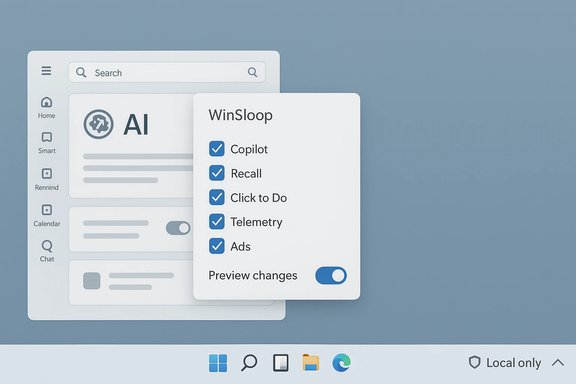Click the magnifier icon left of Search
Screen dimensions: 576x384
point(81,72)
